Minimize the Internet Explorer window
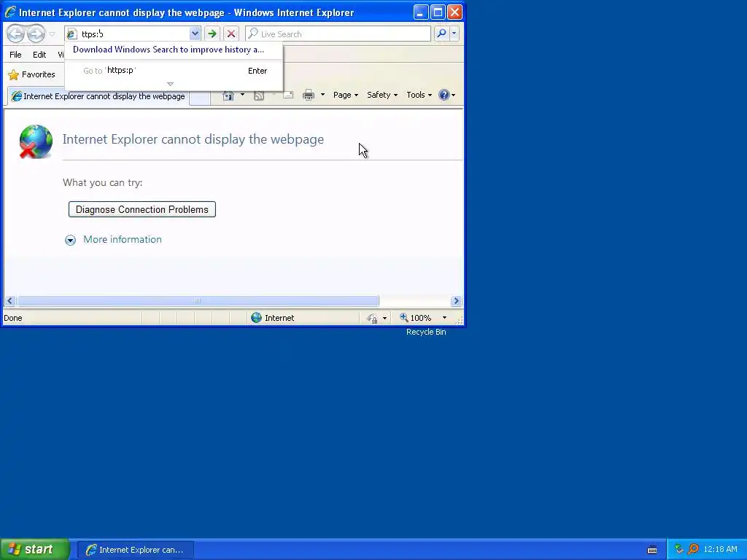This screenshot has width=747, height=560. [x=419, y=12]
